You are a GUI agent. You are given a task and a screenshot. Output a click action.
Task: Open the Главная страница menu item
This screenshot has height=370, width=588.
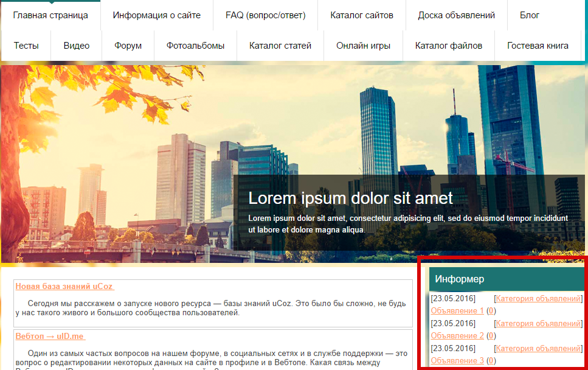click(50, 15)
